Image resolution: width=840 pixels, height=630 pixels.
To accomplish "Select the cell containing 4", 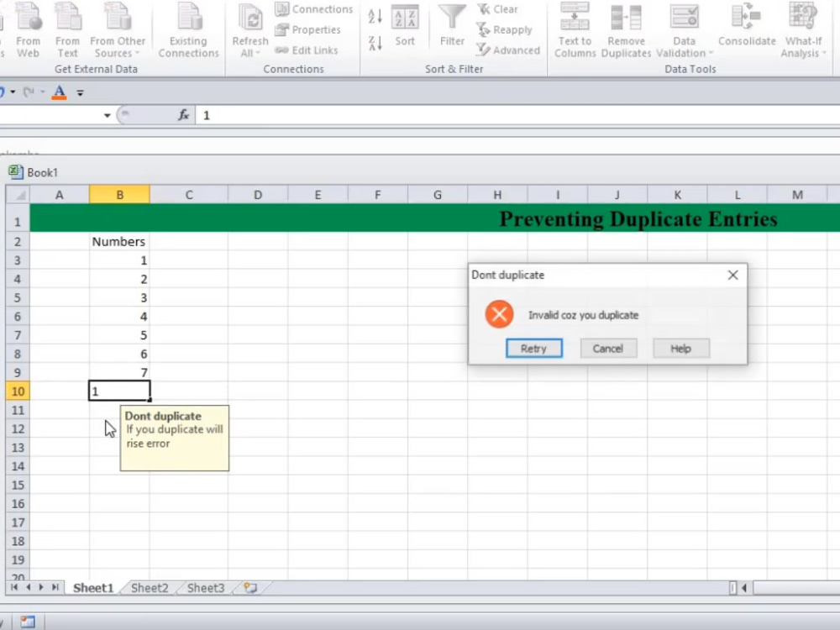I will click(119, 317).
